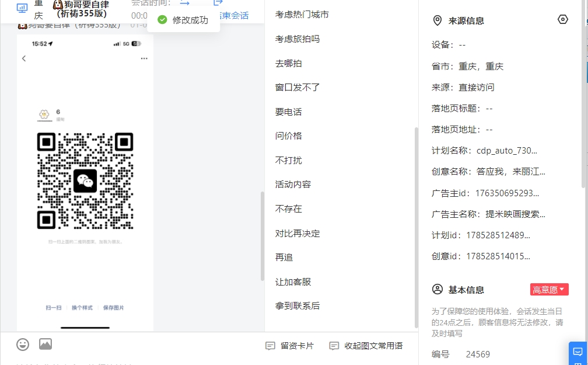Select quick reply 要电话
The width and height of the screenshot is (588, 365).
(288, 112)
